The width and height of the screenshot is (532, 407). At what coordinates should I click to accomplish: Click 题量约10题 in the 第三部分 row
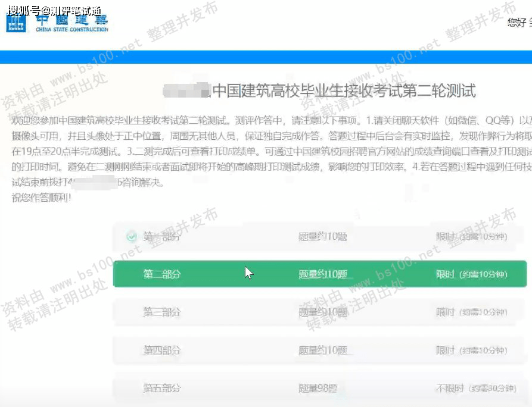tap(323, 312)
